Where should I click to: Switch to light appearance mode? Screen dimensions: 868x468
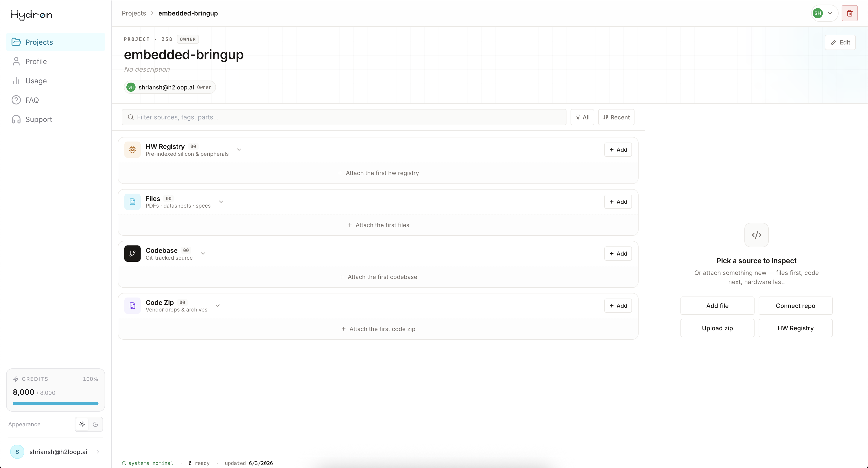(x=82, y=425)
